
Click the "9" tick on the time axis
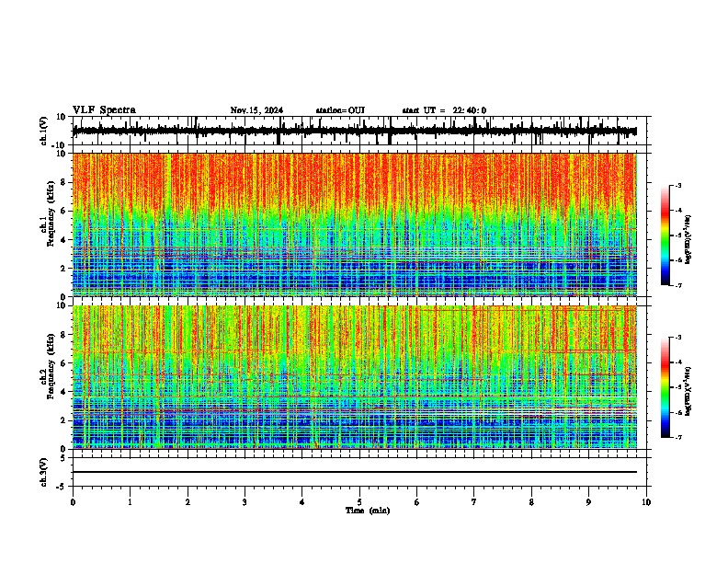point(588,502)
